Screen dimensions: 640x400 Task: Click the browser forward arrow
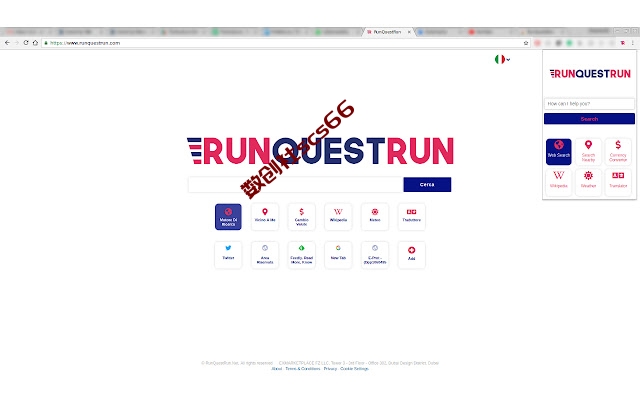16,43
